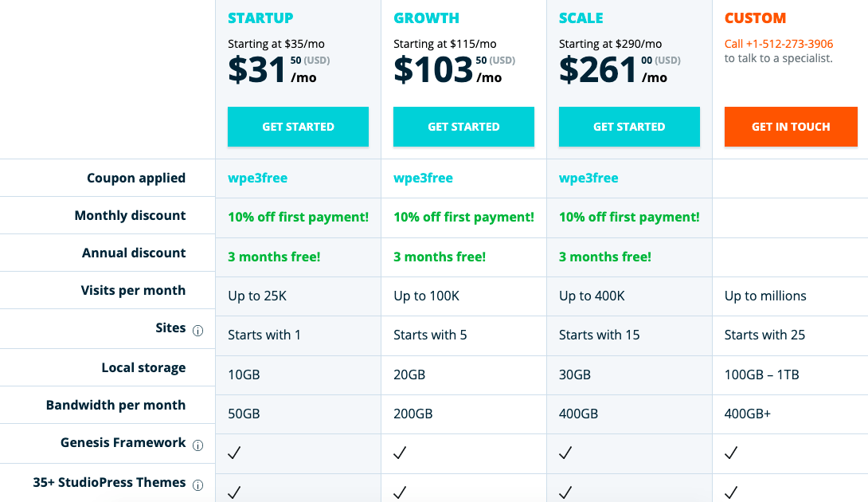Select the Genesis Framework checkmark under Growth
The image size is (868, 502).
[x=399, y=453]
